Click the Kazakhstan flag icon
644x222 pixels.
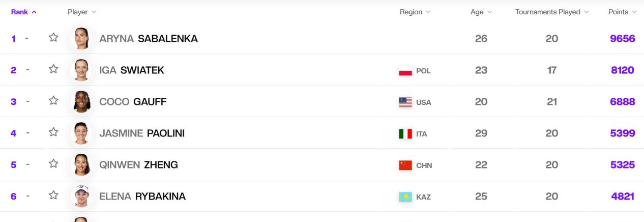[405, 197]
